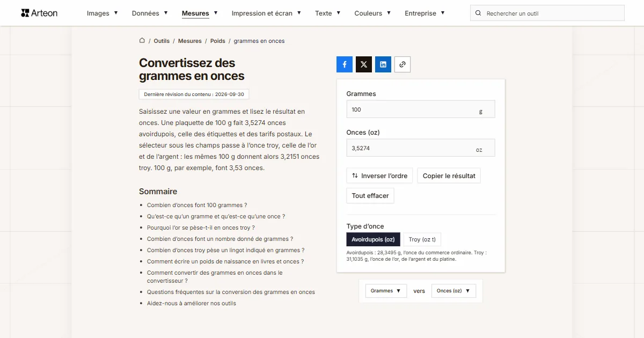The height and width of the screenshot is (338, 644).
Task: Click the Arteon logo
Action: (x=39, y=13)
